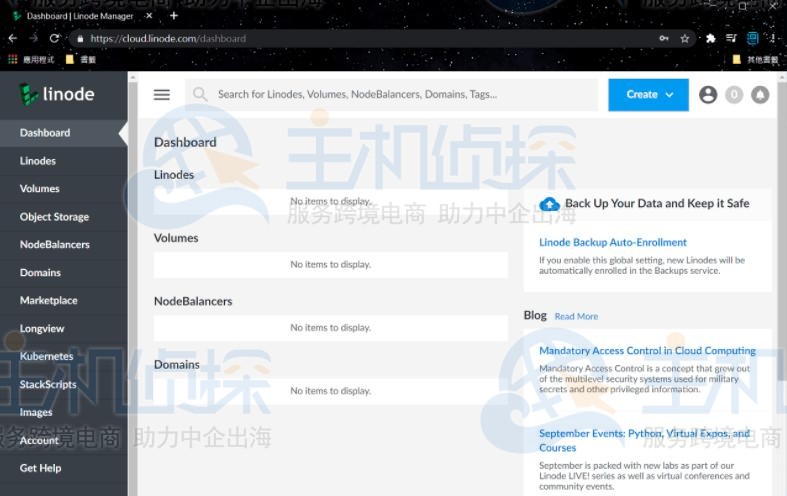Click the browser forward arrow
Screen dimensions: 787x496
[x=33, y=38]
